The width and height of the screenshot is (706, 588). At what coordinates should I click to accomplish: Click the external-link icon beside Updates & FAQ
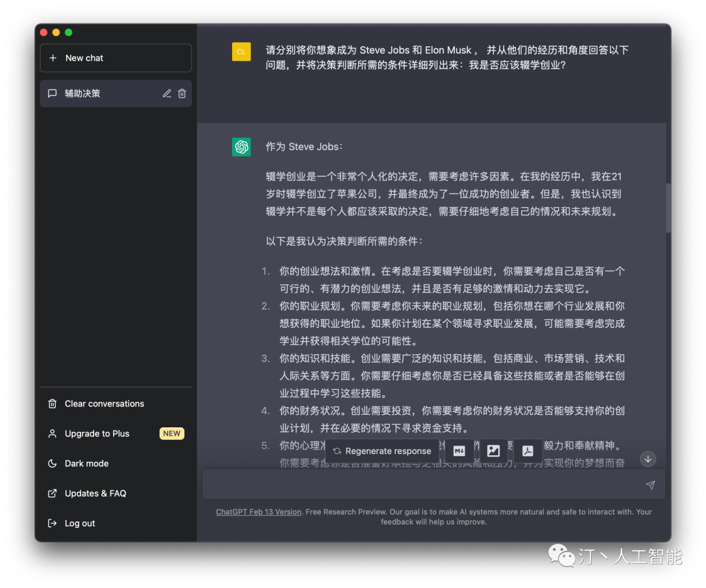coord(52,493)
